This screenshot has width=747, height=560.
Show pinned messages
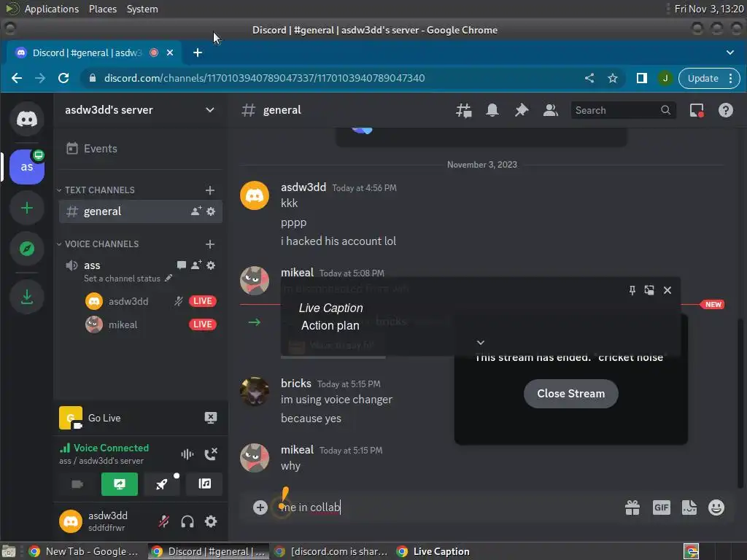tap(521, 110)
